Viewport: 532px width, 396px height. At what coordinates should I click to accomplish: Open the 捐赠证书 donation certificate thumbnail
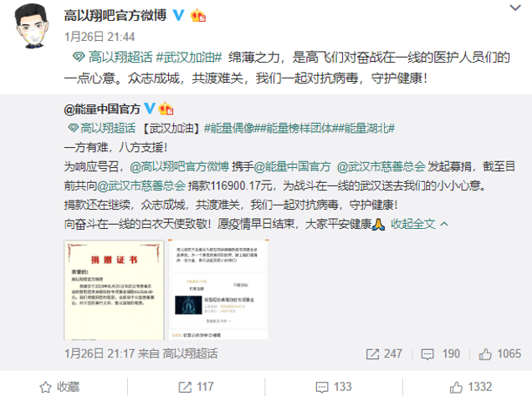114,290
